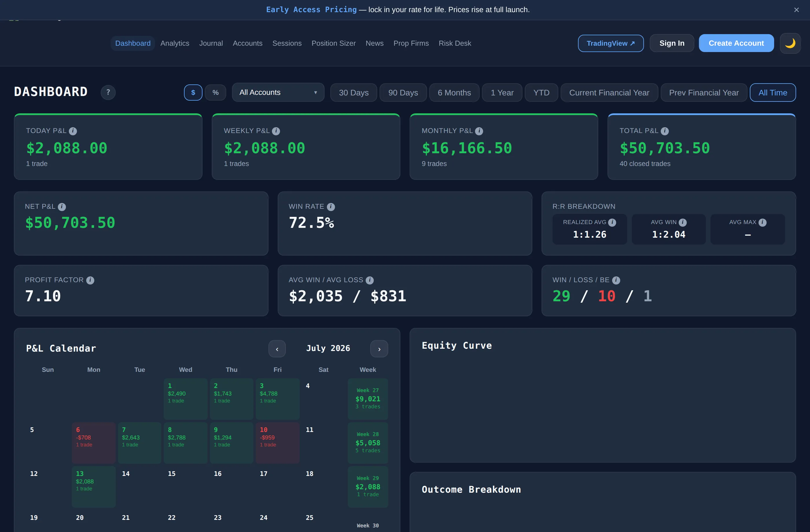
Task: Click the Profit Factor info icon
Action: click(90, 280)
